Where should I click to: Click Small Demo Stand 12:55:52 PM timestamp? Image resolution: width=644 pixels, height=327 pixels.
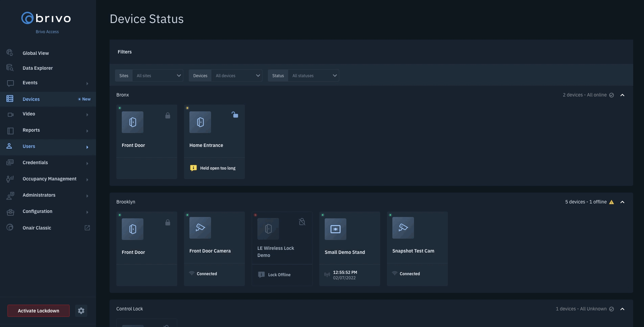pyautogui.click(x=345, y=272)
